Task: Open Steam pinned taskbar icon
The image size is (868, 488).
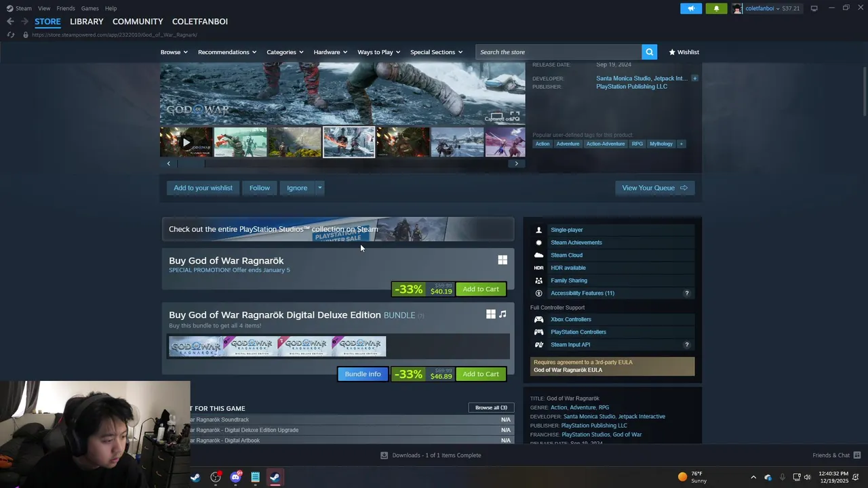Action: coord(195,477)
